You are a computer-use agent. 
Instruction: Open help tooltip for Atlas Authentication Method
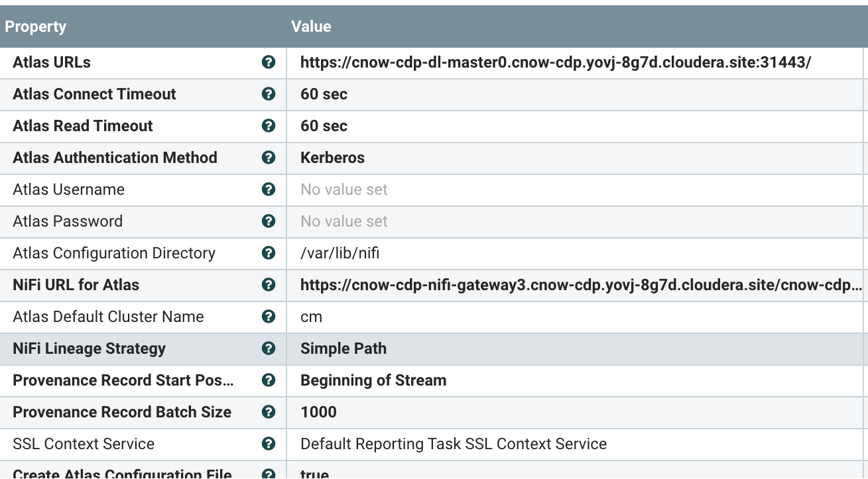(269, 158)
